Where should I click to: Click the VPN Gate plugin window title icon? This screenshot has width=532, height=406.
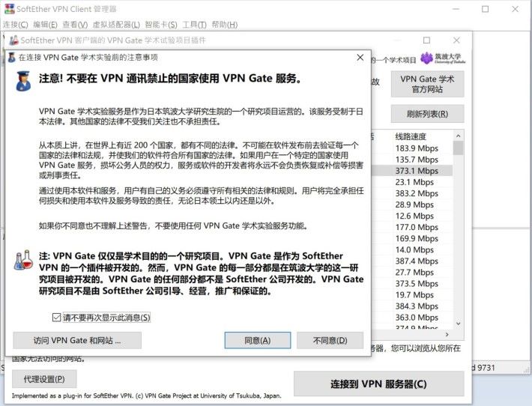coord(14,40)
